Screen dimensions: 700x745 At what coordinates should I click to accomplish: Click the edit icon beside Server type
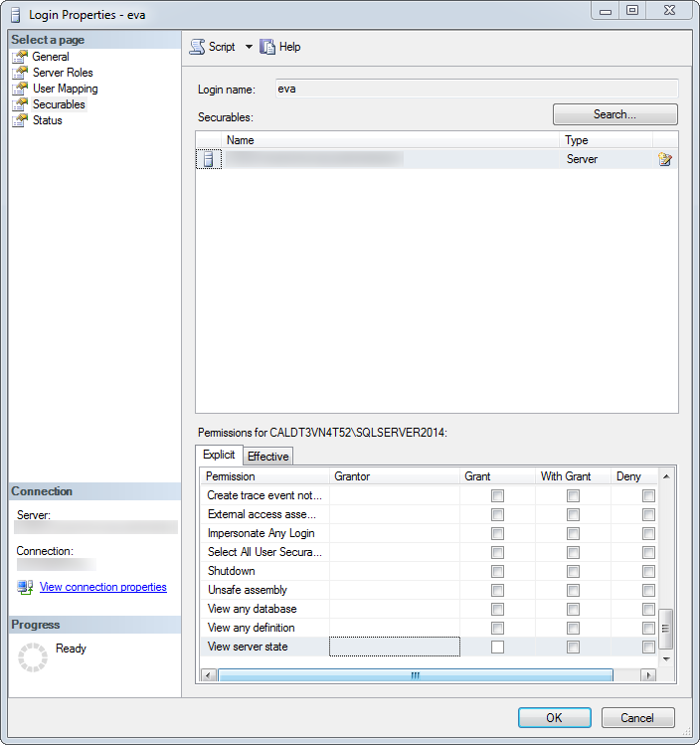[x=665, y=159]
